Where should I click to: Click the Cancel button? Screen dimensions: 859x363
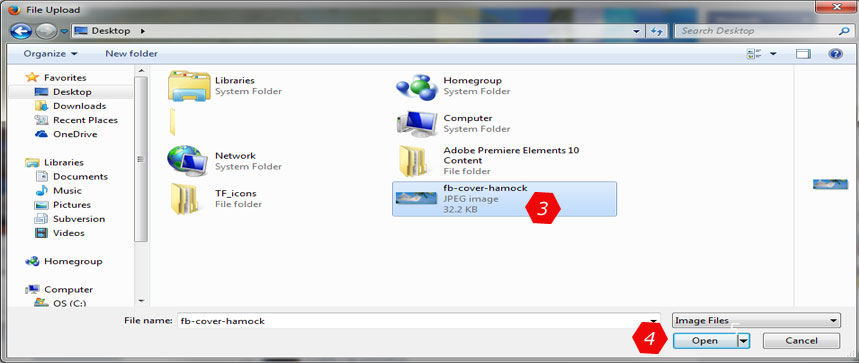pyautogui.click(x=801, y=341)
